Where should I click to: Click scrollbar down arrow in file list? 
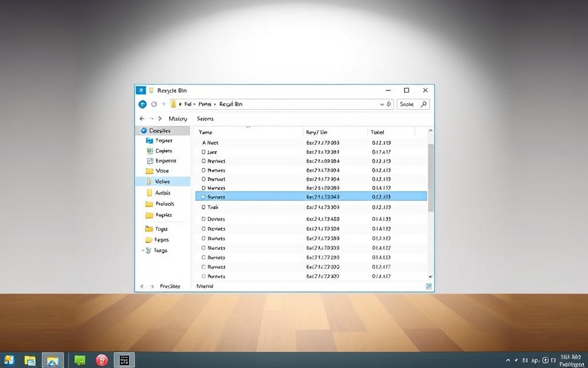[x=431, y=277]
